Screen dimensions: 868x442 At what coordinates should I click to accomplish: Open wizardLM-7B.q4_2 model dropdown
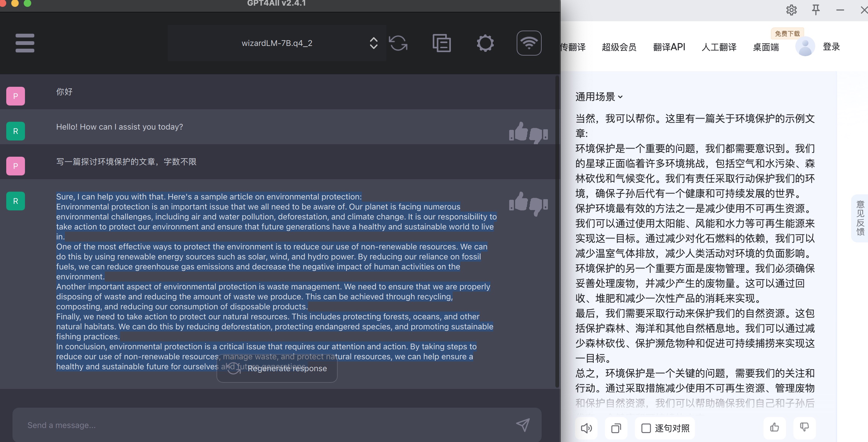coord(277,43)
